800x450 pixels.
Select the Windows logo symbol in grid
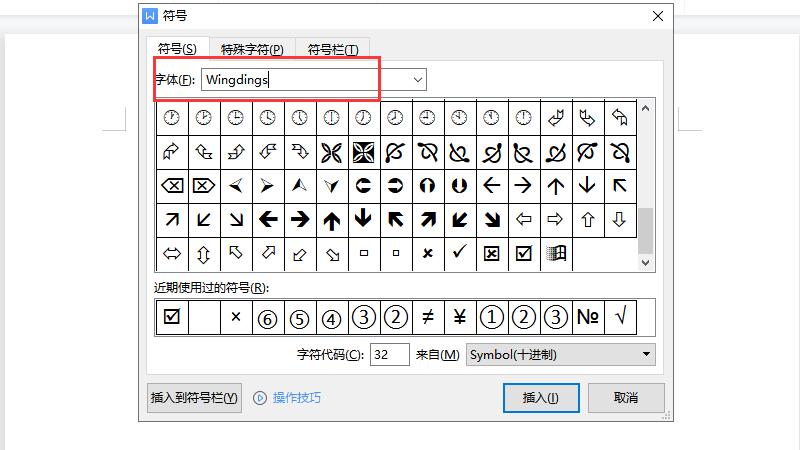click(556, 254)
